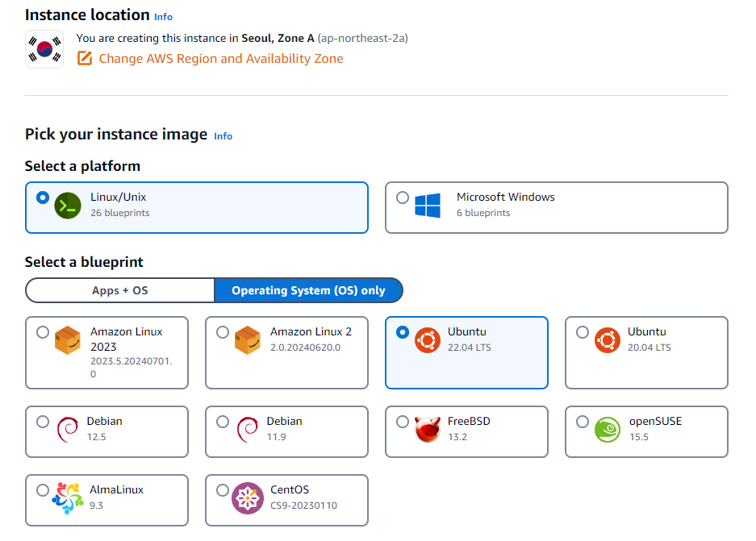Choose the Amazon Linux 2 radio button

tap(222, 332)
